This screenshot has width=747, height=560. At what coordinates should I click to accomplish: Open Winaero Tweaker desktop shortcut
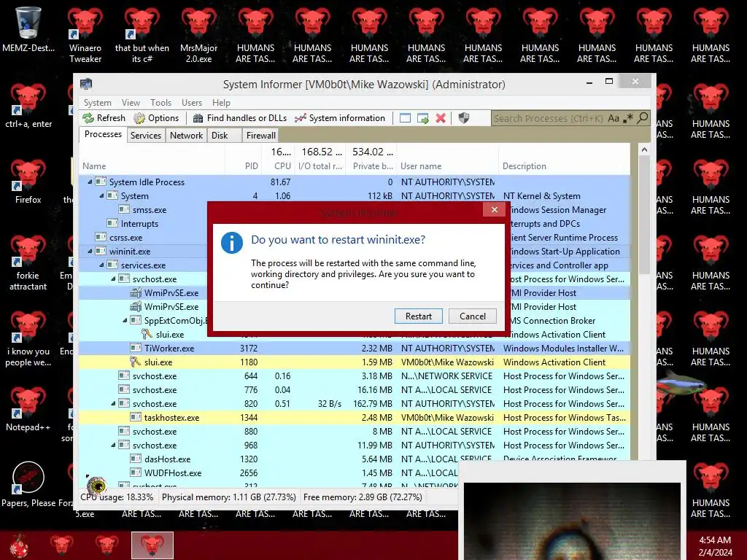85,34
